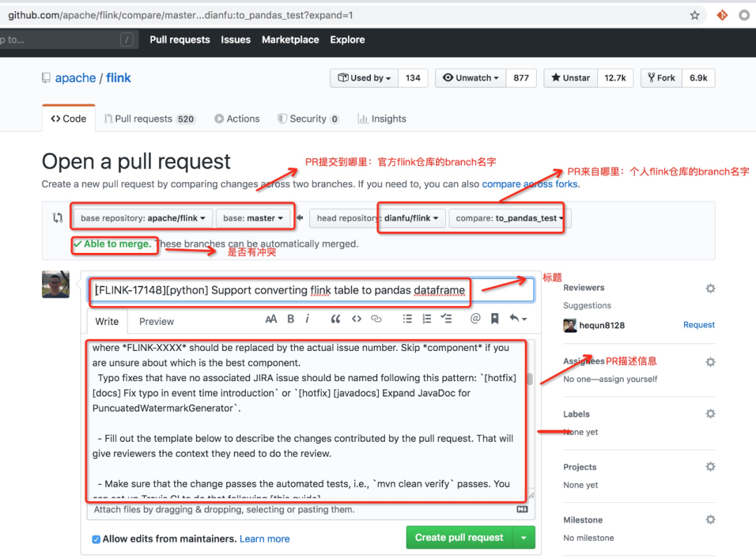This screenshot has width=756, height=559.
Task: Open Pull requests in top navigation
Action: 180,39
